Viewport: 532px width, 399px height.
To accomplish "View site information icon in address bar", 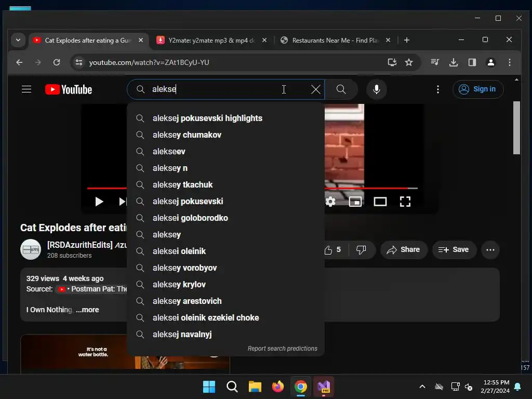I will point(79,62).
